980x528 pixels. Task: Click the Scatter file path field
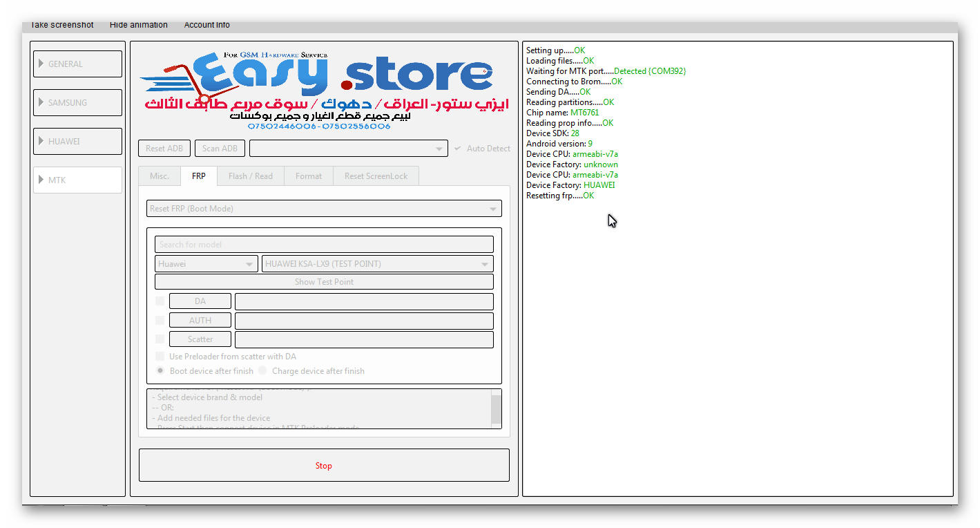click(364, 339)
